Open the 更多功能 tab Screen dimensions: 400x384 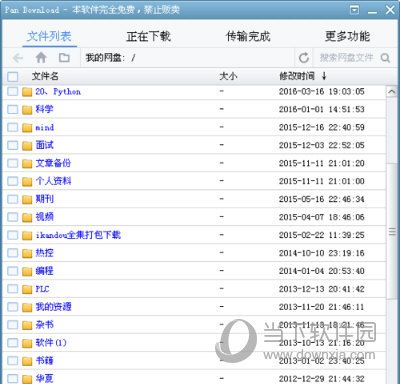347,36
